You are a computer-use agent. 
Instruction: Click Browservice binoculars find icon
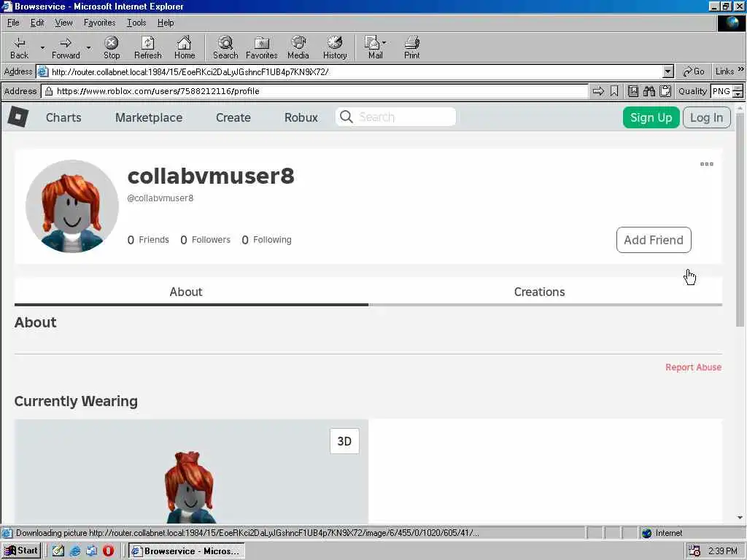click(x=649, y=91)
